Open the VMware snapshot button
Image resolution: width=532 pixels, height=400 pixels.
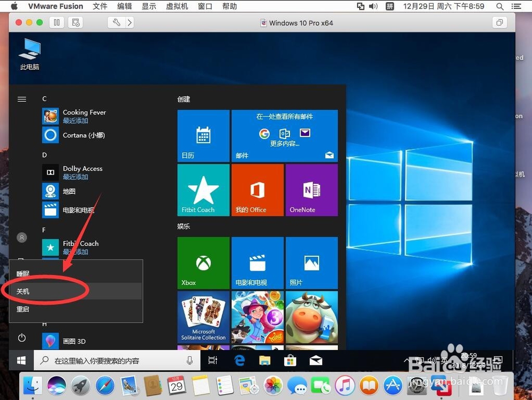(x=76, y=23)
